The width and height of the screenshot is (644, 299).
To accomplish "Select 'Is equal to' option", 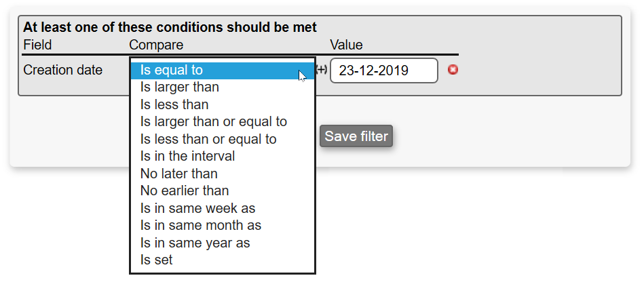I will (172, 70).
